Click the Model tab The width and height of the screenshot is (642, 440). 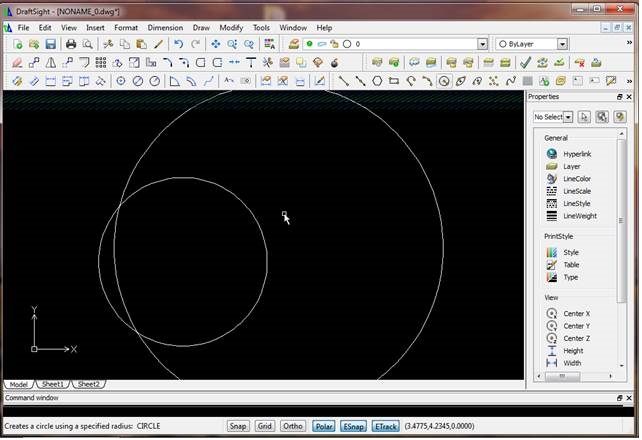coord(18,384)
